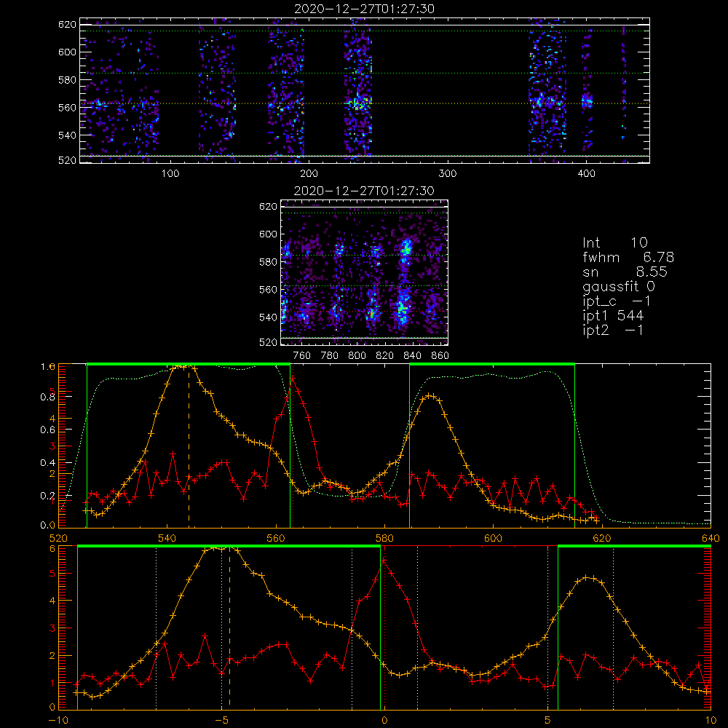Image resolution: width=728 pixels, height=728 pixels.
Task: Click orange x-axis label 540 of profile plot
Action: (167, 538)
